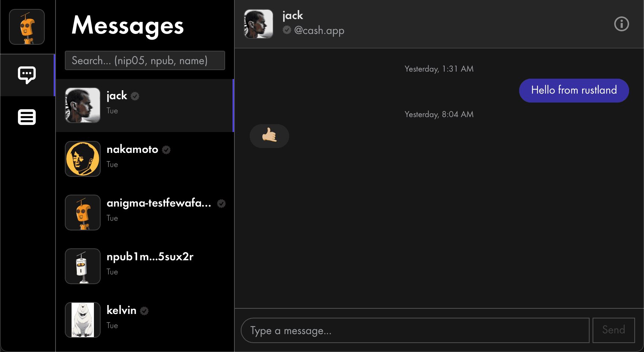
Task: Click the hand emoji message bubble
Action: point(269,136)
